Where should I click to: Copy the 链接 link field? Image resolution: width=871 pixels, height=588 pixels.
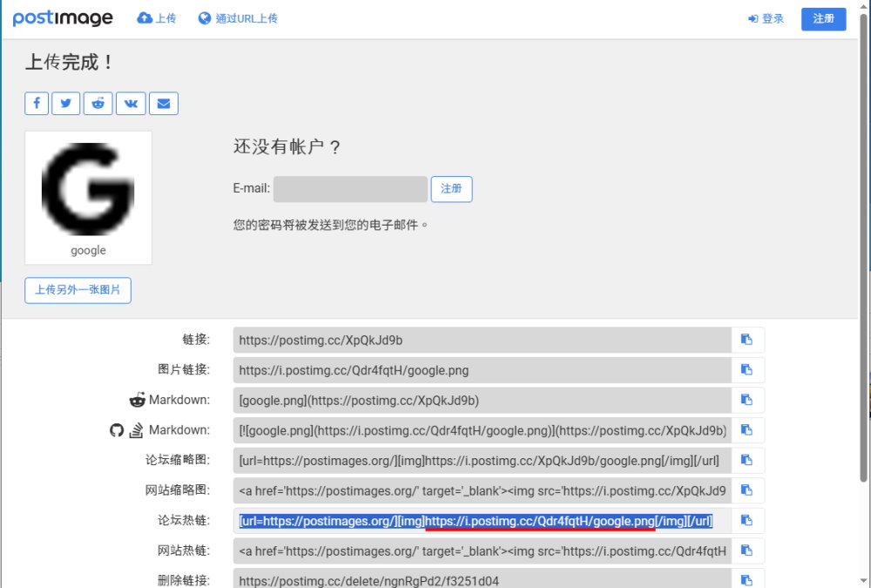pyautogui.click(x=747, y=340)
